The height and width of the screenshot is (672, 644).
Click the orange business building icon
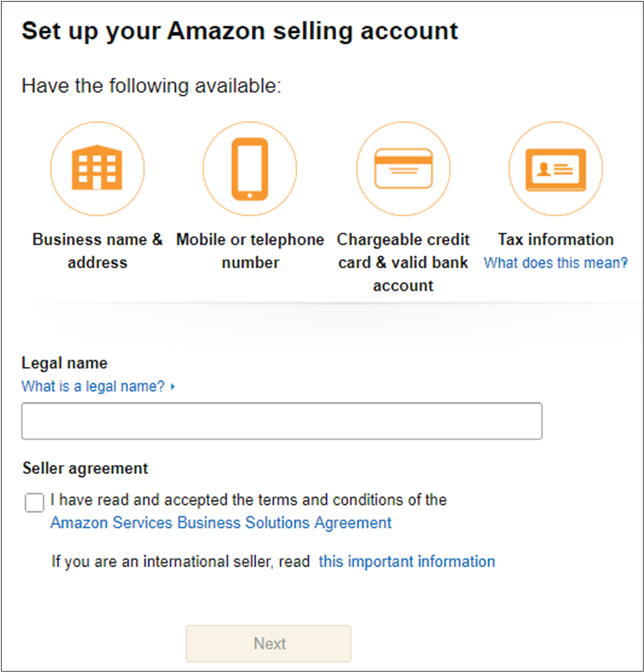pos(97,168)
